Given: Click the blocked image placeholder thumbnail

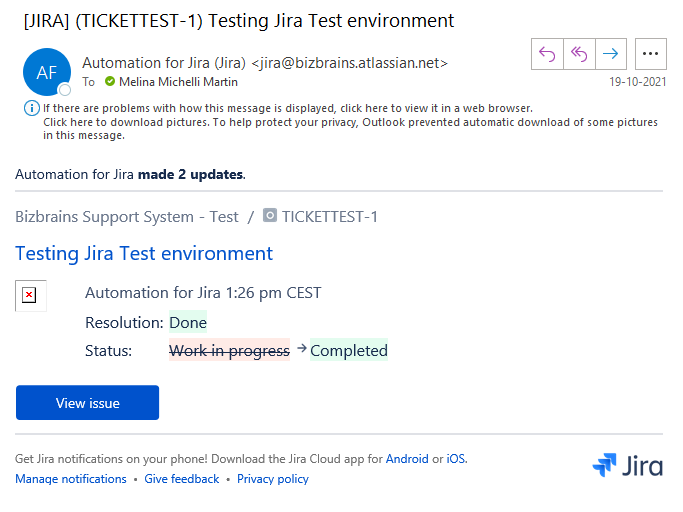Looking at the screenshot, I should [x=30, y=295].
